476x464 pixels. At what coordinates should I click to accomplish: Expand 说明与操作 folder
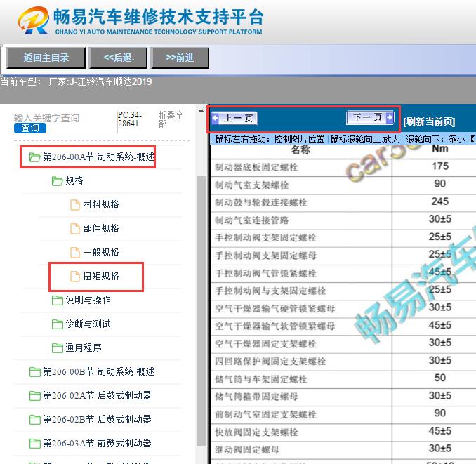(x=88, y=300)
